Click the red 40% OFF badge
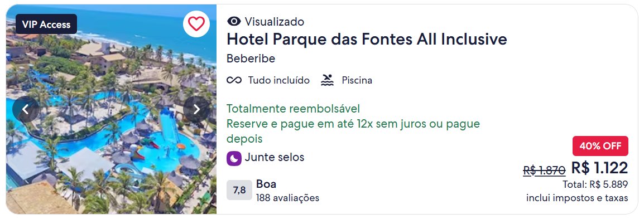Screen dimensions: 644x219 click(600, 146)
